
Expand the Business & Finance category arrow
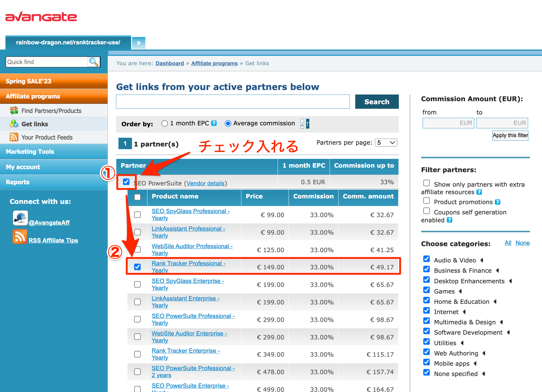[498, 270]
